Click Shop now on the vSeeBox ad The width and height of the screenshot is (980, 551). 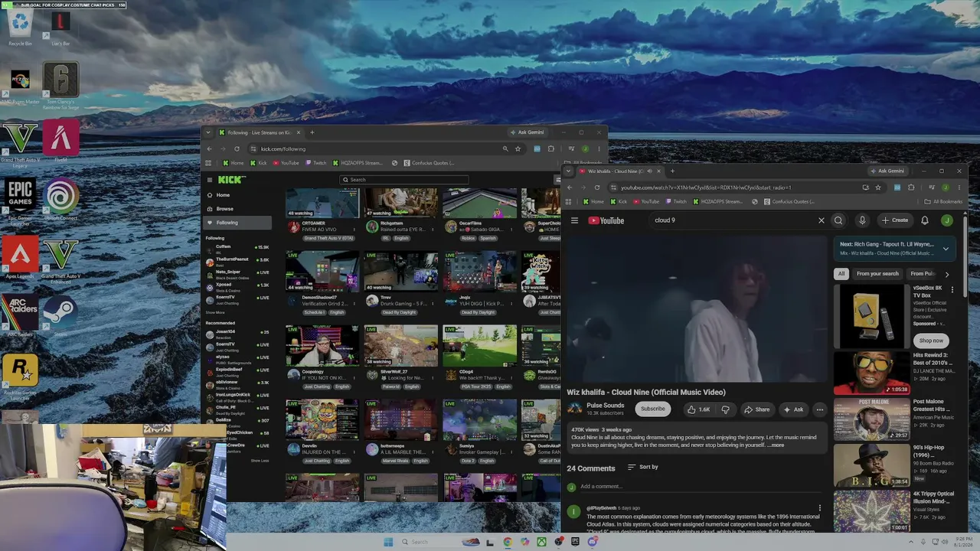(931, 341)
